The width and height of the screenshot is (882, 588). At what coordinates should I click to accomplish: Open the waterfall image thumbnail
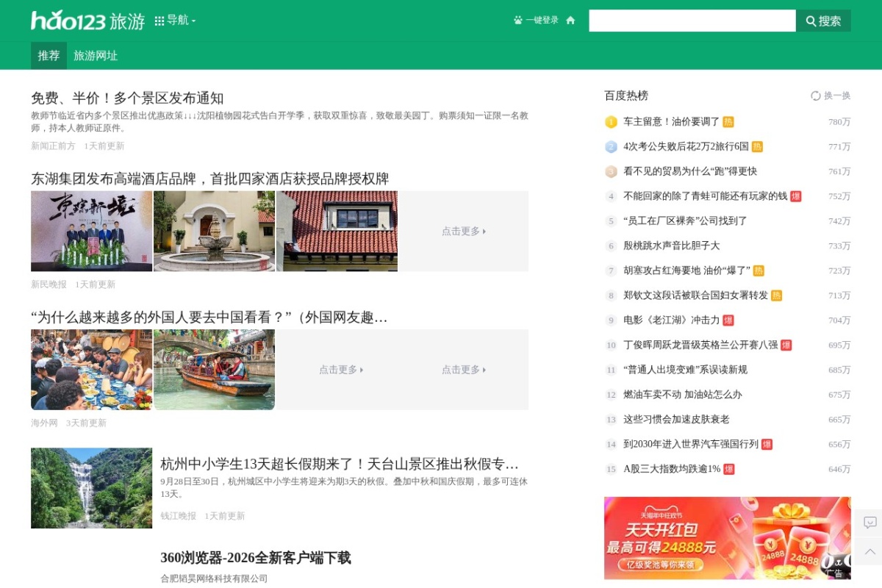[x=91, y=488]
